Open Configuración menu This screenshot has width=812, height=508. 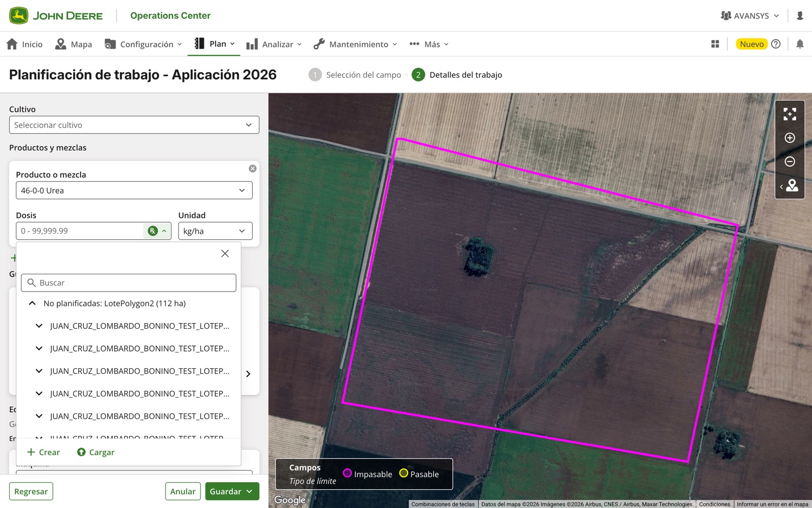[143, 44]
